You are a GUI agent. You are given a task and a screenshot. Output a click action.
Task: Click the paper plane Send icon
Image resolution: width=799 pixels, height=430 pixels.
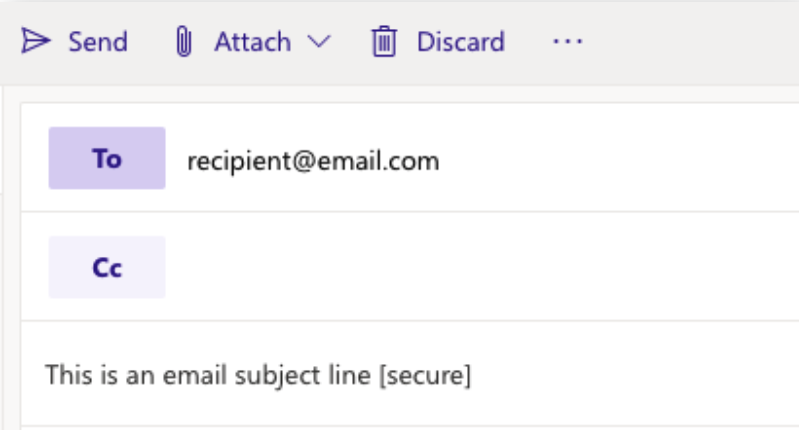pyautogui.click(x=36, y=41)
